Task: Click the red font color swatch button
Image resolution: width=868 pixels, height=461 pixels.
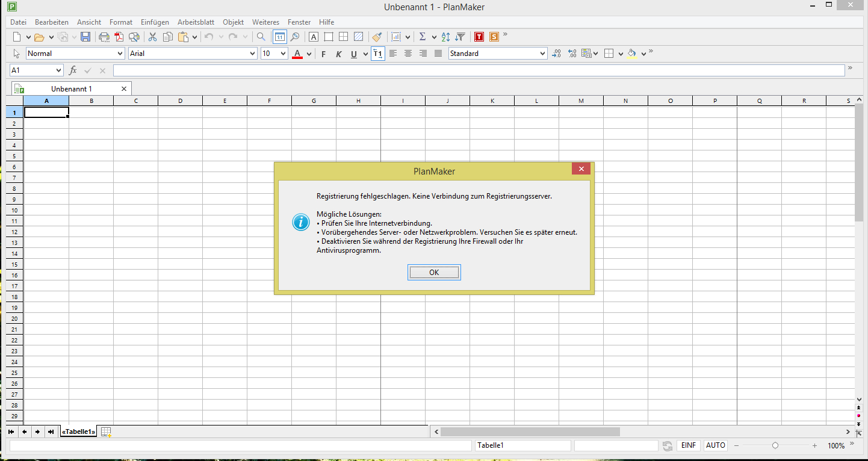Action: (x=297, y=54)
